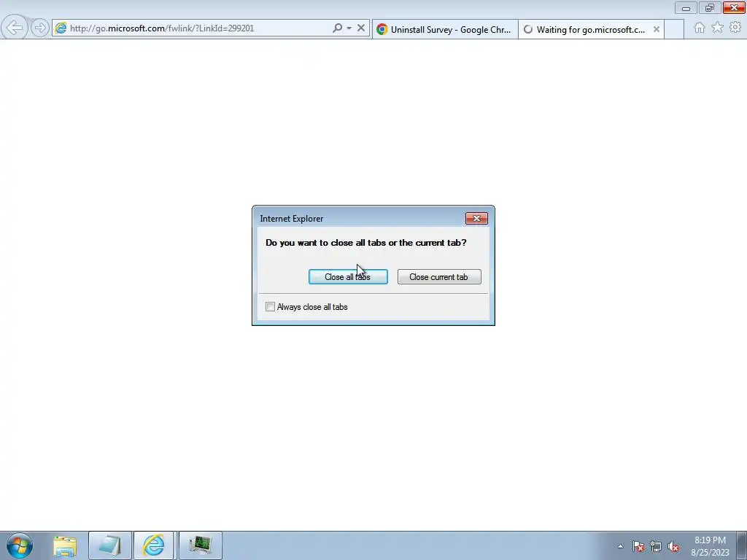Open the Tools gear icon
Image resolution: width=747 pixels, height=560 pixels.
point(735,28)
